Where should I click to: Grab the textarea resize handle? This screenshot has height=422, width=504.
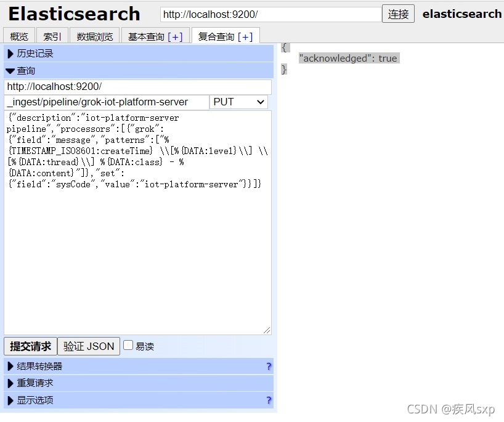coord(267,330)
